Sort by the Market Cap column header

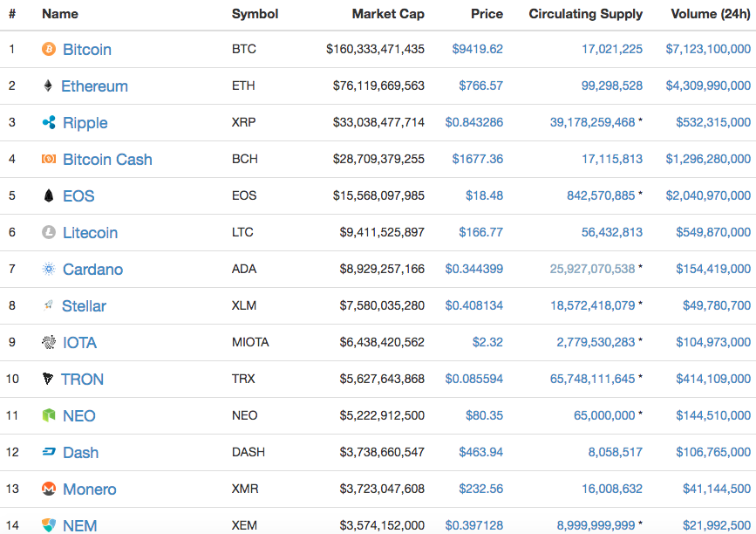click(388, 14)
